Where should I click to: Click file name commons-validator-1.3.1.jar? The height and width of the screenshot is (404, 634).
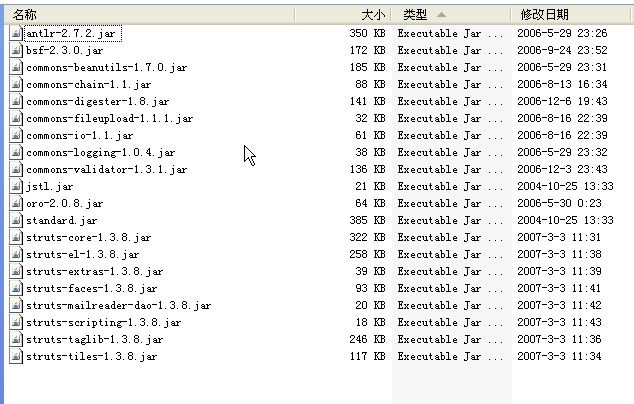tap(107, 169)
